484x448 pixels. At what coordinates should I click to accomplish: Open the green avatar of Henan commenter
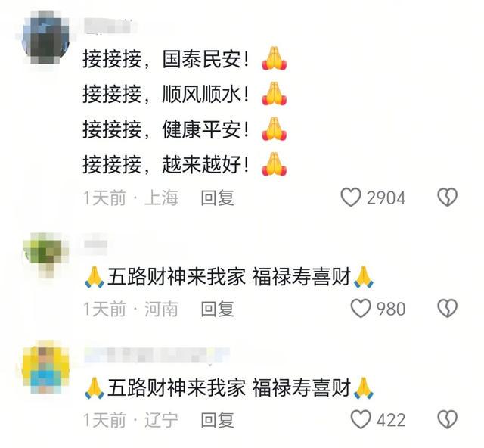point(45,255)
